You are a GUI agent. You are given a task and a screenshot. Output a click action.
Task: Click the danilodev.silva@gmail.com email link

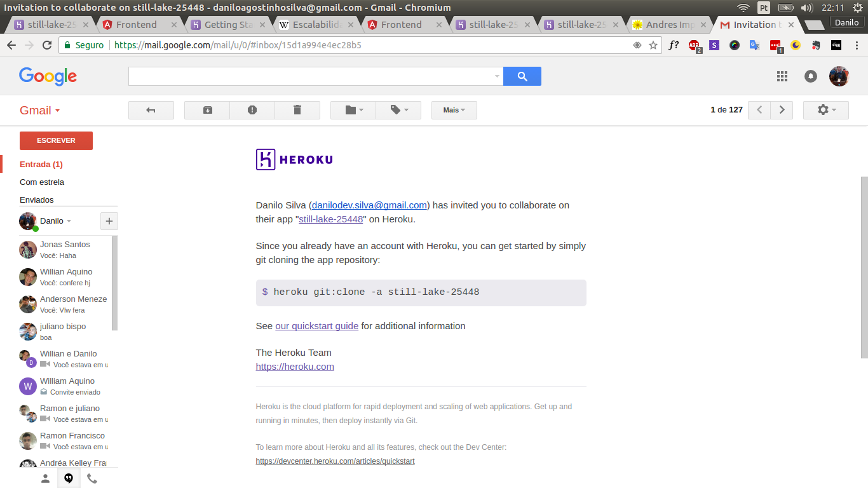point(369,205)
